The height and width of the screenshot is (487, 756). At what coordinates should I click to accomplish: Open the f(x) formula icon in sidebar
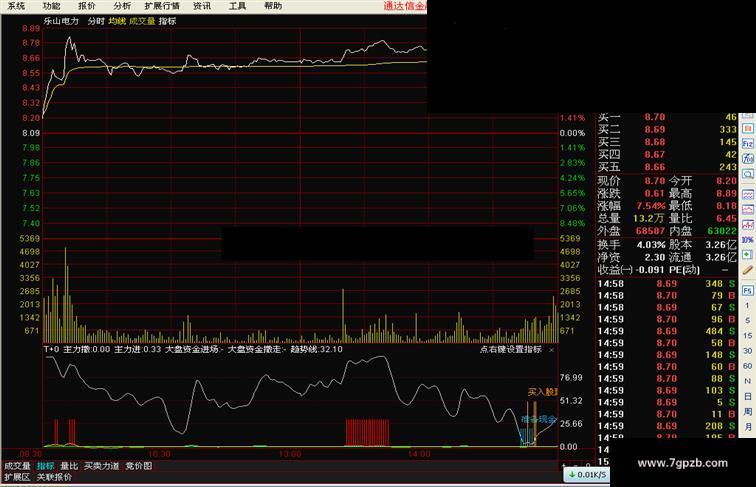tap(748, 159)
